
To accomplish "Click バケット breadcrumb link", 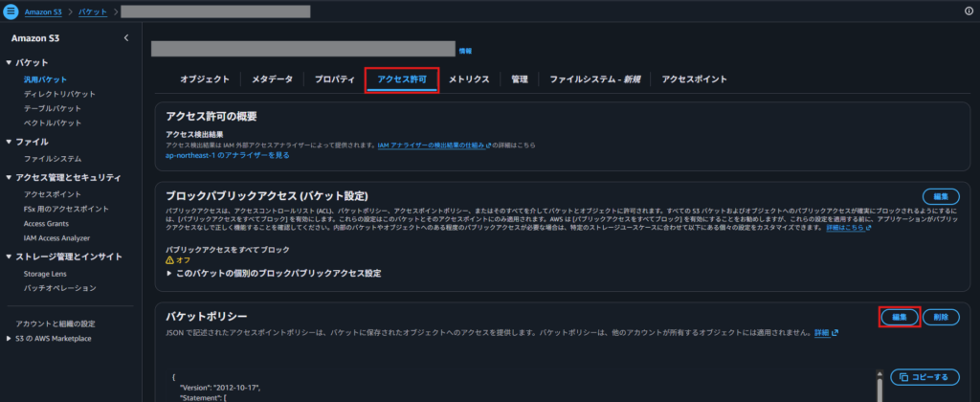I will tap(93, 11).
